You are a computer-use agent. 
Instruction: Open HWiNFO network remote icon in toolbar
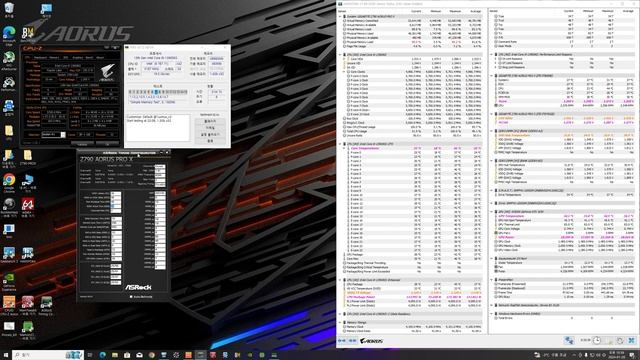point(569,340)
